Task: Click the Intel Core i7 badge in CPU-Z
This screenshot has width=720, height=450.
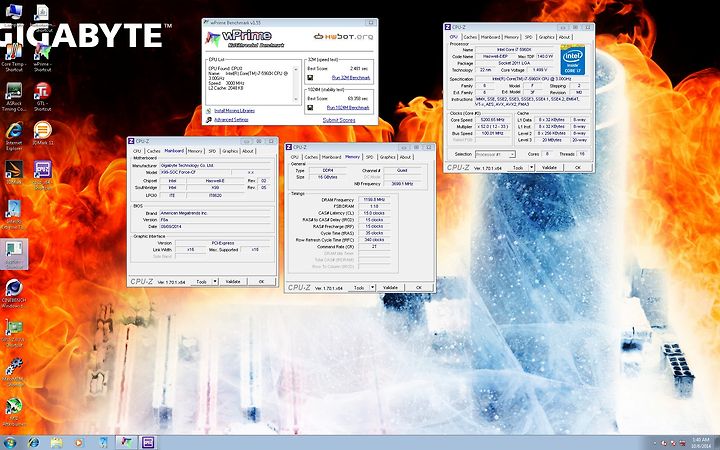Action: point(572,60)
